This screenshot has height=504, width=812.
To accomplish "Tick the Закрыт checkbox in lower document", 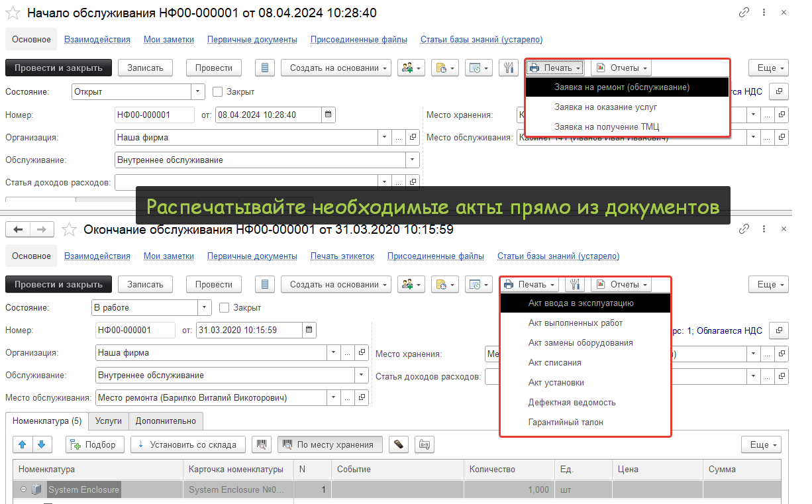I will coord(224,308).
